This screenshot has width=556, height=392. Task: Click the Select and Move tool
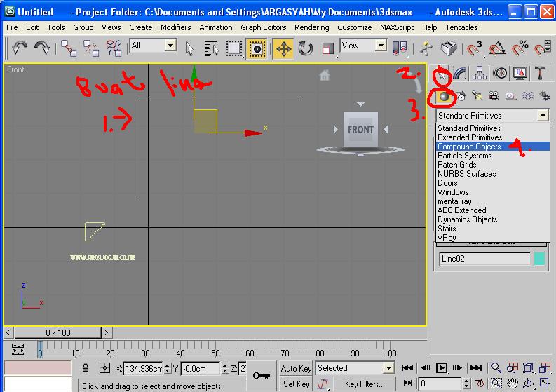[283, 48]
